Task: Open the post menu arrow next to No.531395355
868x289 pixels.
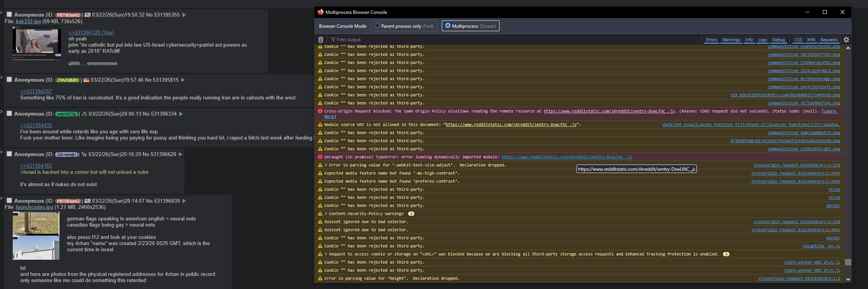Action: click(x=184, y=15)
